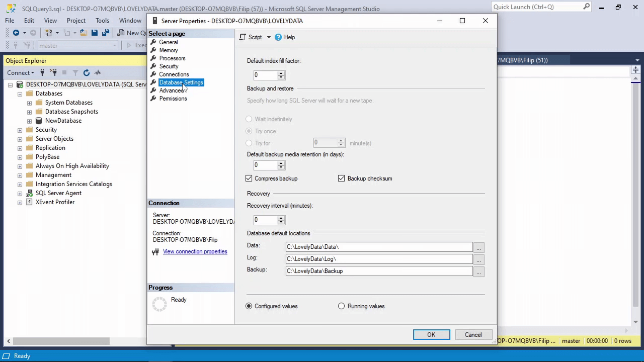Increase the default index fill factor

[x=281, y=72]
